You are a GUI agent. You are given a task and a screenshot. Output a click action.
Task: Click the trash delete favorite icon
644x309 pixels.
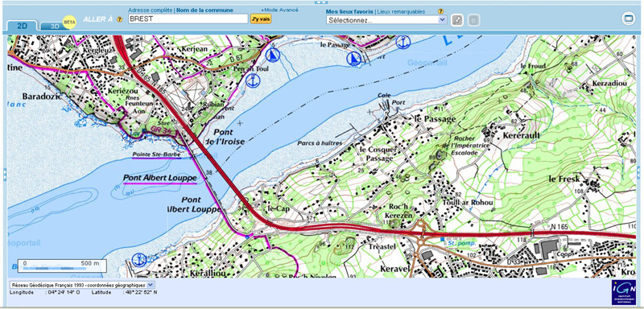473,20
